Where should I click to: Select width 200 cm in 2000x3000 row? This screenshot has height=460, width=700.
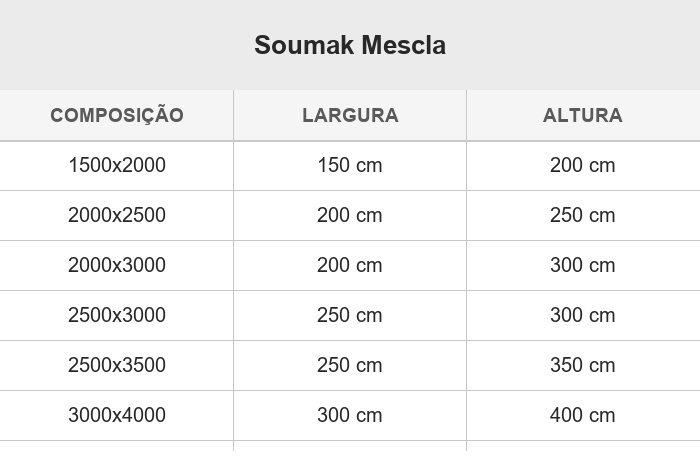[x=350, y=266]
